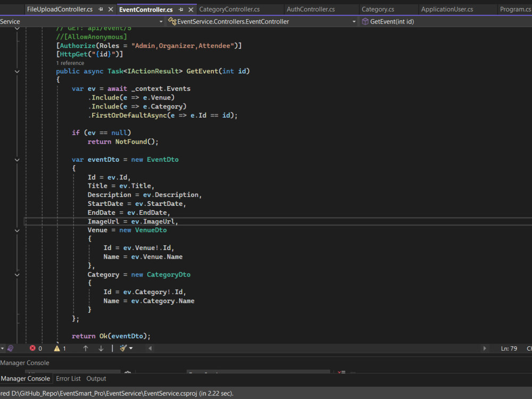Open the health indicator dropdown arrow beside IntelliCode
532x399 pixels.
pos(2,348)
